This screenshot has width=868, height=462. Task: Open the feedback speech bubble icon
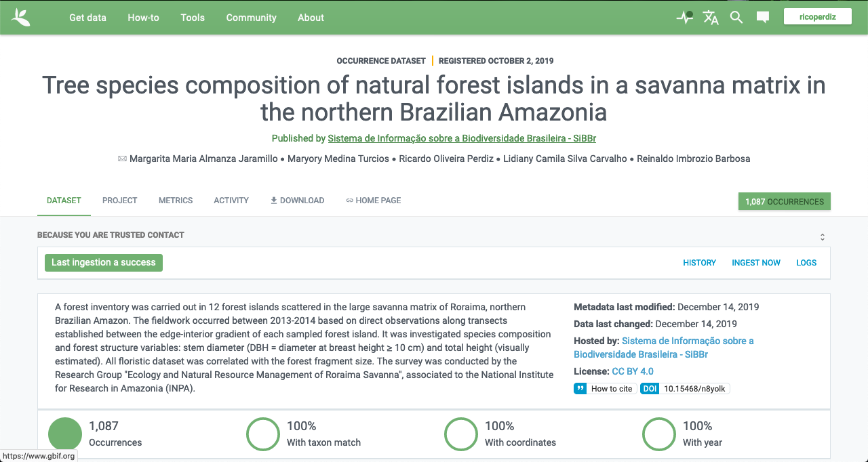pos(763,18)
